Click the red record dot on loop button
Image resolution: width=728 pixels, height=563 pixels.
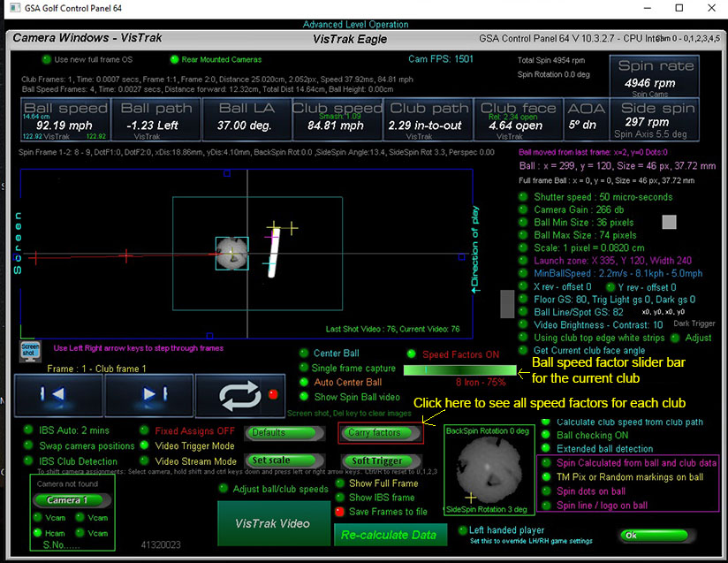coord(273,394)
